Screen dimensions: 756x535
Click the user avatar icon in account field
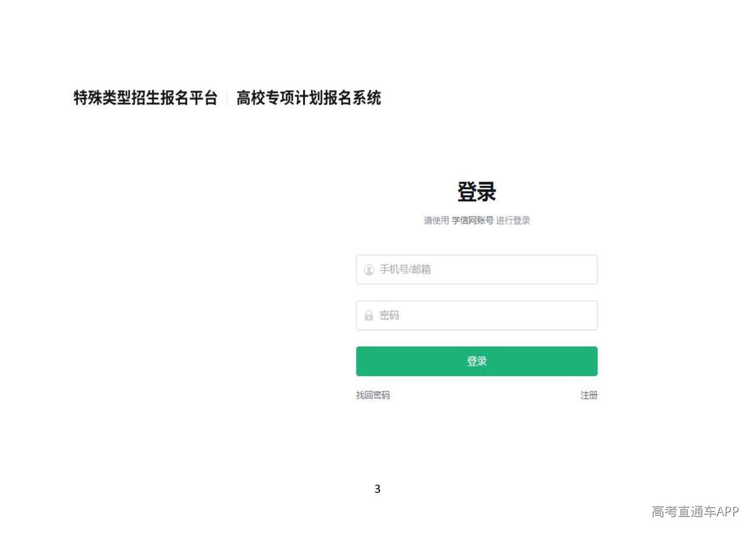(x=369, y=270)
